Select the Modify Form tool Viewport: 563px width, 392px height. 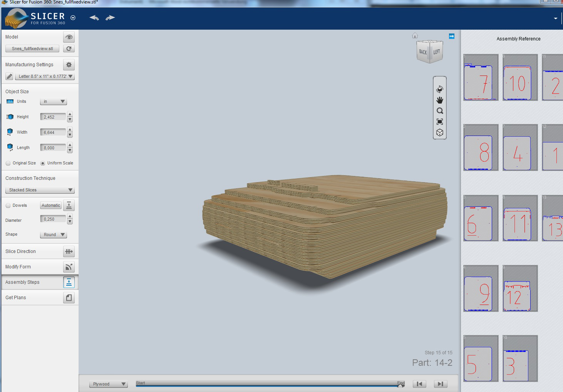pyautogui.click(x=69, y=266)
